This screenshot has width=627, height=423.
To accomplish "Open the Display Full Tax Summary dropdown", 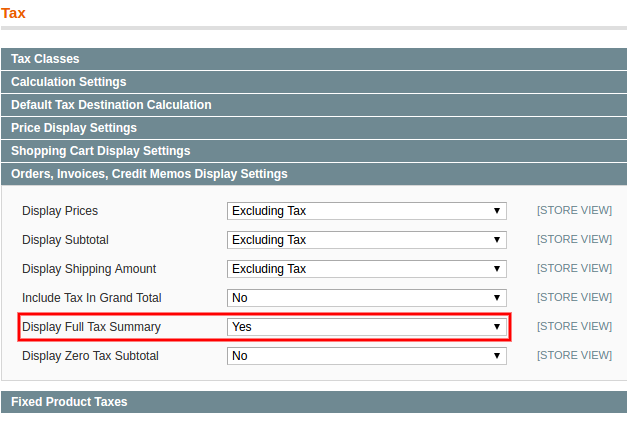I will click(x=366, y=327).
